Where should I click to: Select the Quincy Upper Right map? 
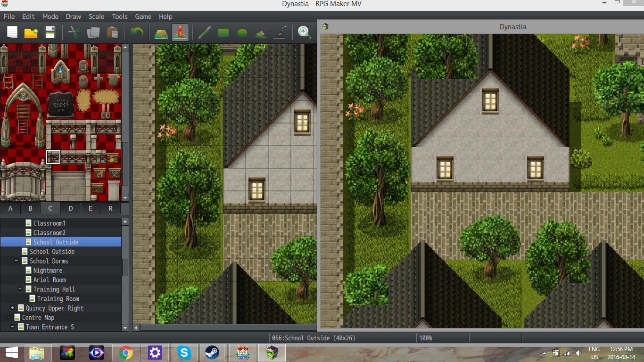pos(54,308)
